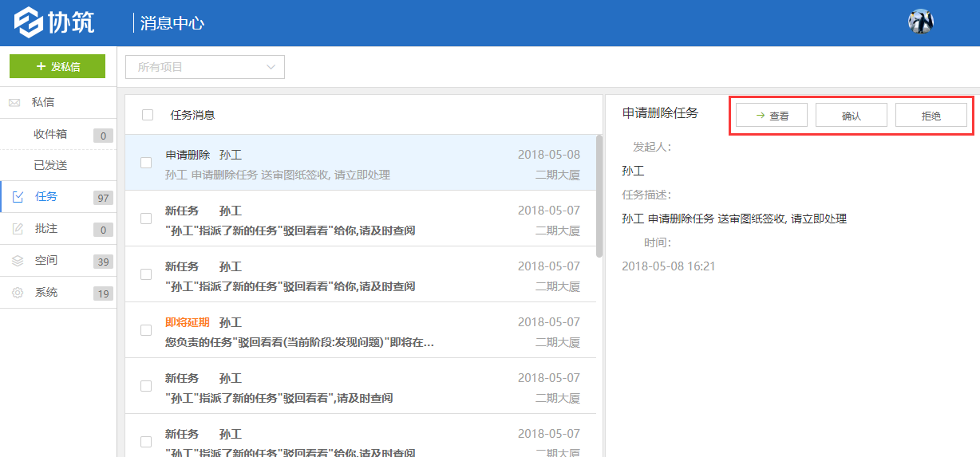This screenshot has width=980, height=457.
Task: Check the 申请删除 message checkbox
Action: 146,163
